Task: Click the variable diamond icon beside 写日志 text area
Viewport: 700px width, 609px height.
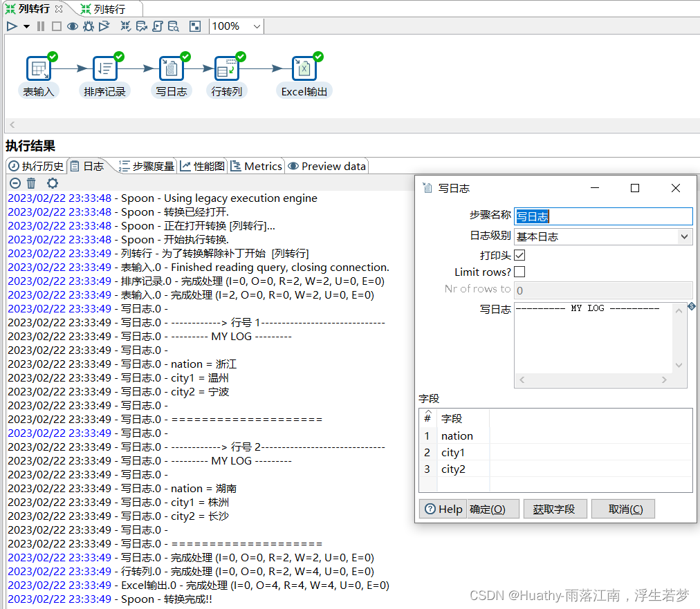Action: pyautogui.click(x=692, y=306)
